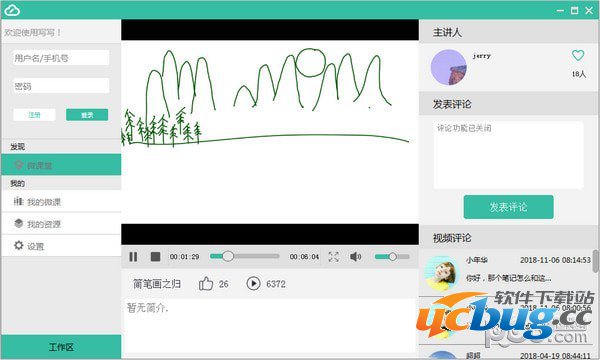600x360 pixels.
Task: Click the cloud logo in title bar
Action: tap(12, 10)
